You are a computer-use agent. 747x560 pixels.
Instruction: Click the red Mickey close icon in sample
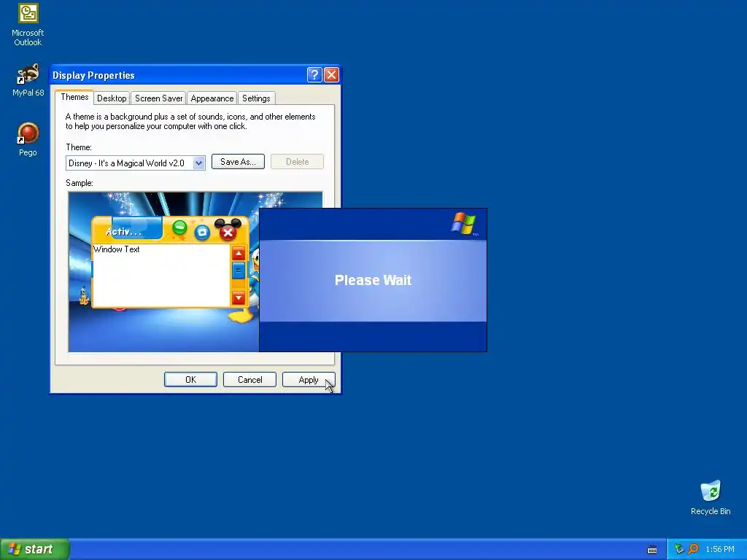tap(228, 230)
